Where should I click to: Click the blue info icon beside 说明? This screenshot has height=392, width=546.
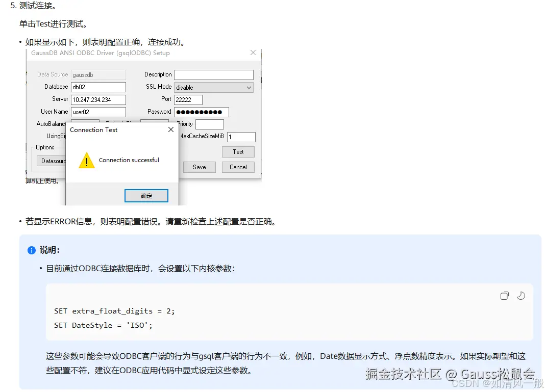tap(31, 250)
